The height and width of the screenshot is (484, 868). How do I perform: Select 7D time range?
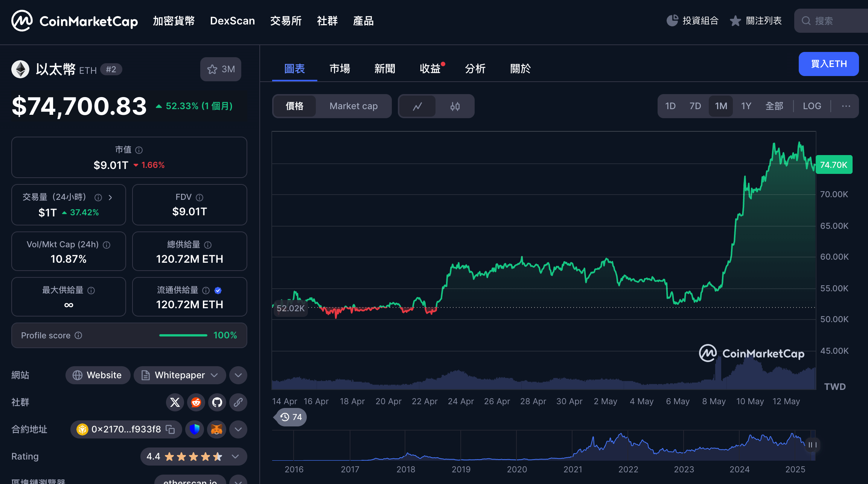point(695,106)
